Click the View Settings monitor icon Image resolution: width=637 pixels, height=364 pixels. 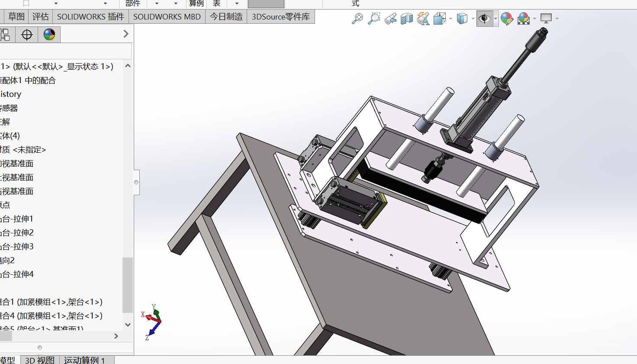(x=546, y=19)
